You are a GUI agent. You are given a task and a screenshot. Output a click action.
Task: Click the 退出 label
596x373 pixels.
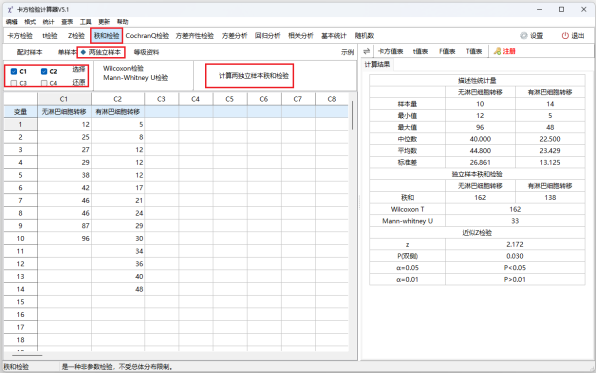tap(578, 36)
